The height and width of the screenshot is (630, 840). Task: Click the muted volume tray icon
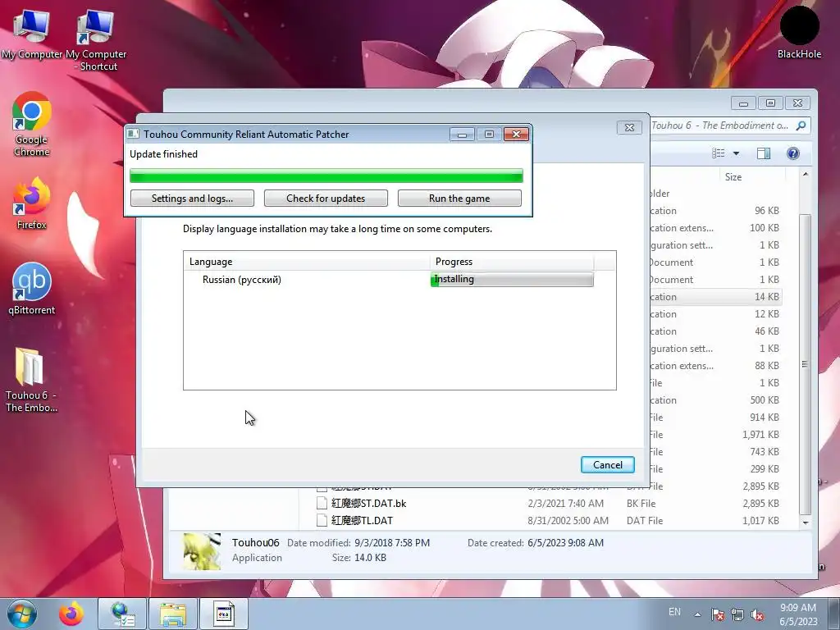coord(757,614)
